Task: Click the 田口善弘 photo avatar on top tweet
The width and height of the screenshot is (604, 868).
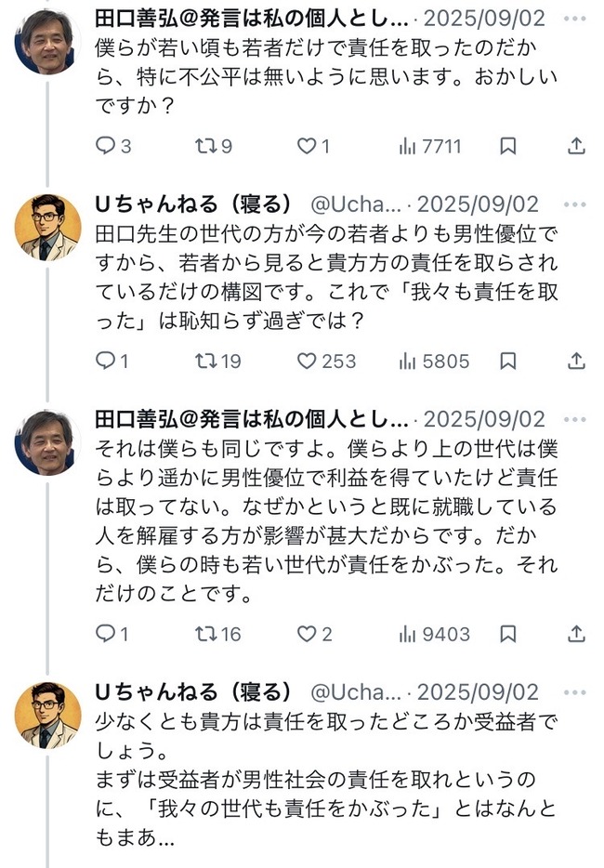Action: (x=47, y=42)
